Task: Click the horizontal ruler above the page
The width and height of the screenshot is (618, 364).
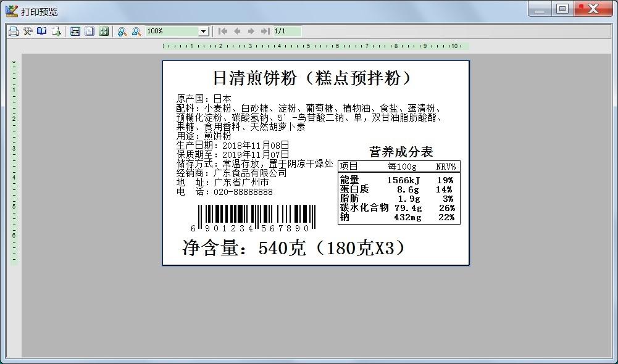Action: pos(315,46)
